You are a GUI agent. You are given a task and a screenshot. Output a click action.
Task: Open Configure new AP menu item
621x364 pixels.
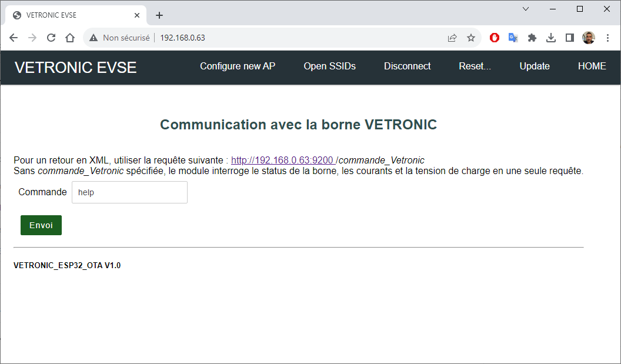[x=238, y=66]
